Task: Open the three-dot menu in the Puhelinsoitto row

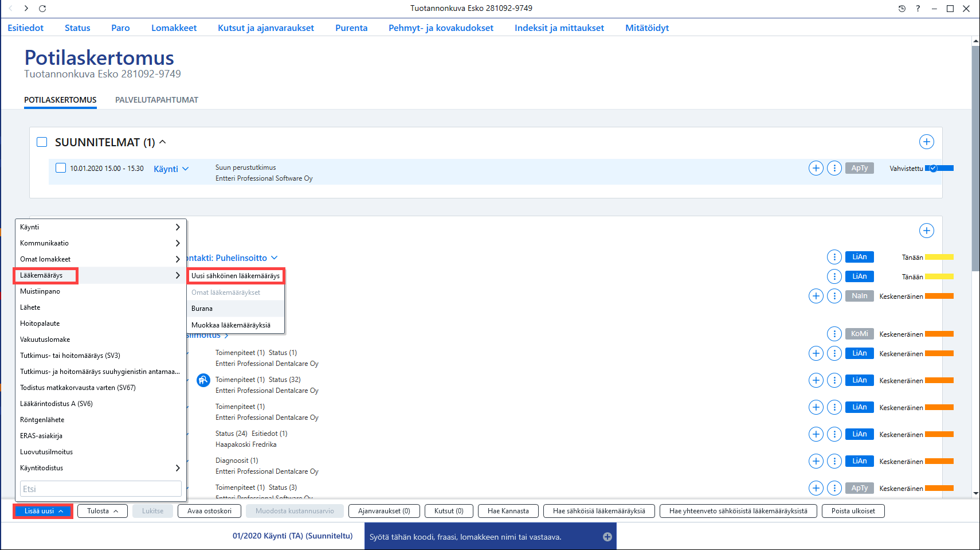Action: coord(834,257)
